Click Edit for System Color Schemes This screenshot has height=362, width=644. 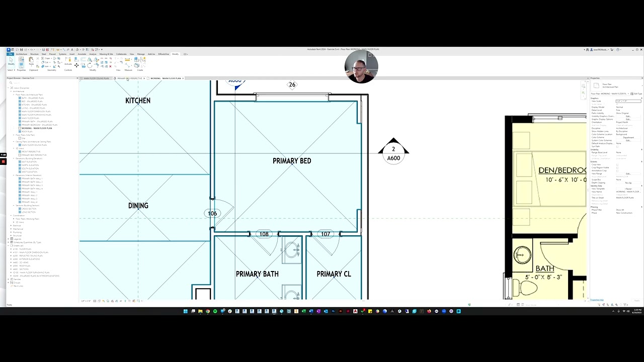[x=628, y=140]
